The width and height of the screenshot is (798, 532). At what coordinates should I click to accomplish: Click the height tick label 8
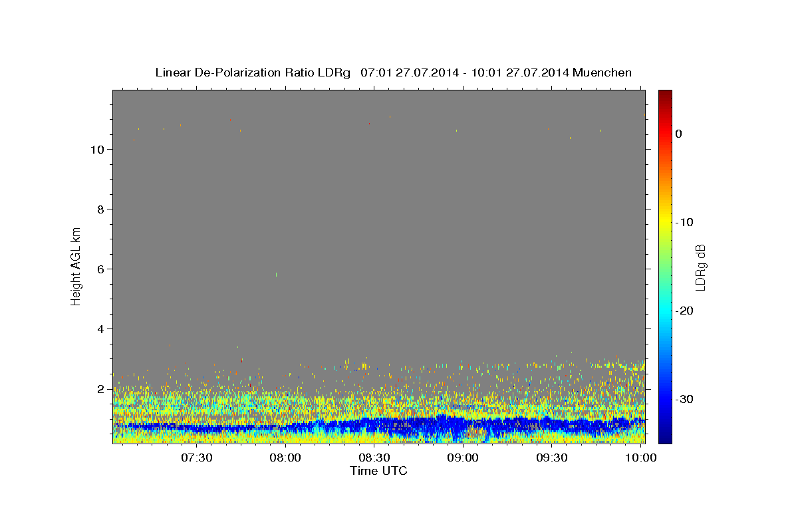click(100, 209)
